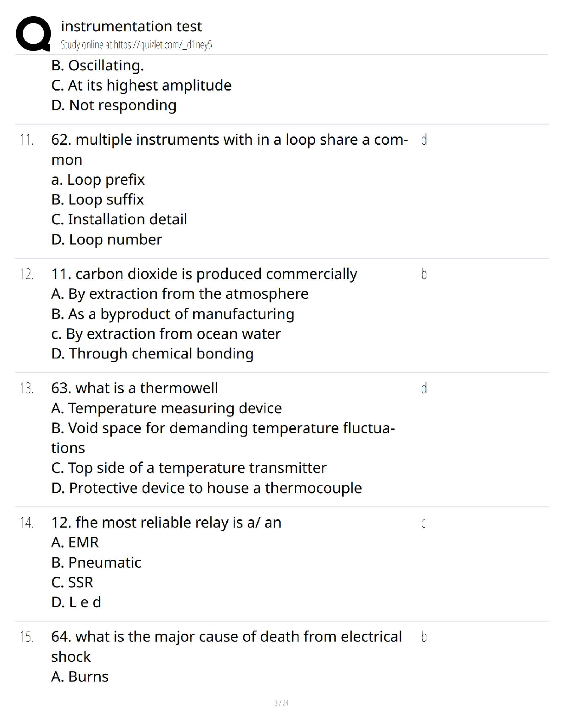
Task: Click the answer letter 'd' for item 11
Action: click(424, 140)
